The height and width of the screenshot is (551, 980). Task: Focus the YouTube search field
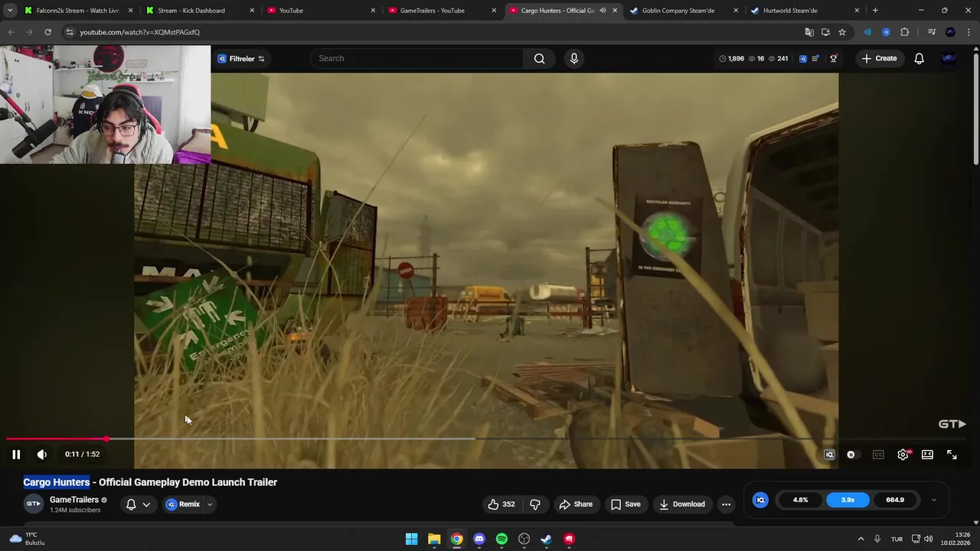[417, 59]
